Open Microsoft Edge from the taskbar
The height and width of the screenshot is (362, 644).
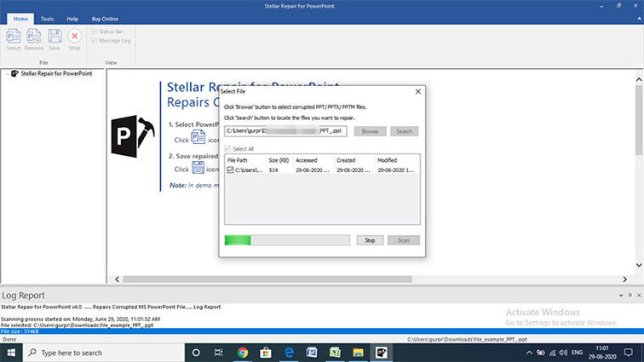click(x=289, y=353)
